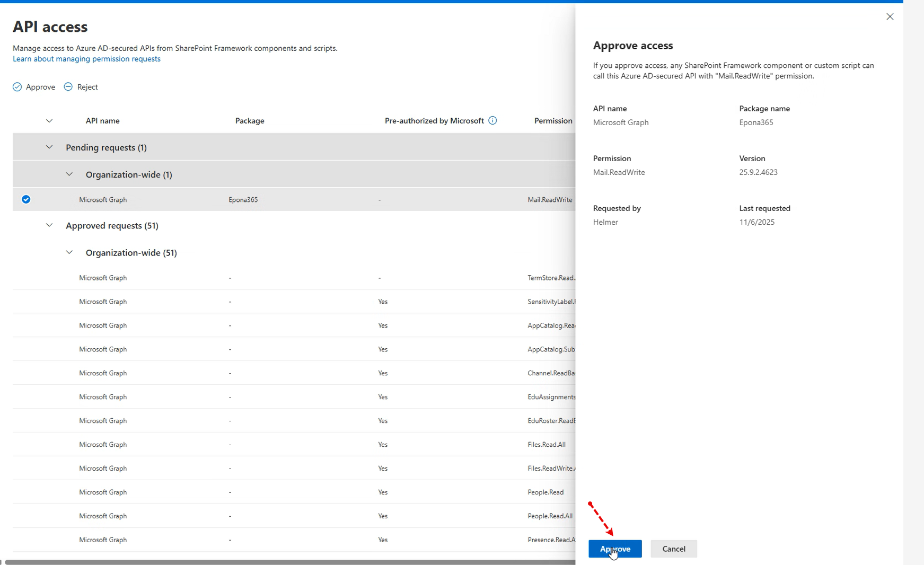Collapse Organization-wide (51) subgroup
Screen dimensions: 924x565
pyautogui.click(x=69, y=253)
